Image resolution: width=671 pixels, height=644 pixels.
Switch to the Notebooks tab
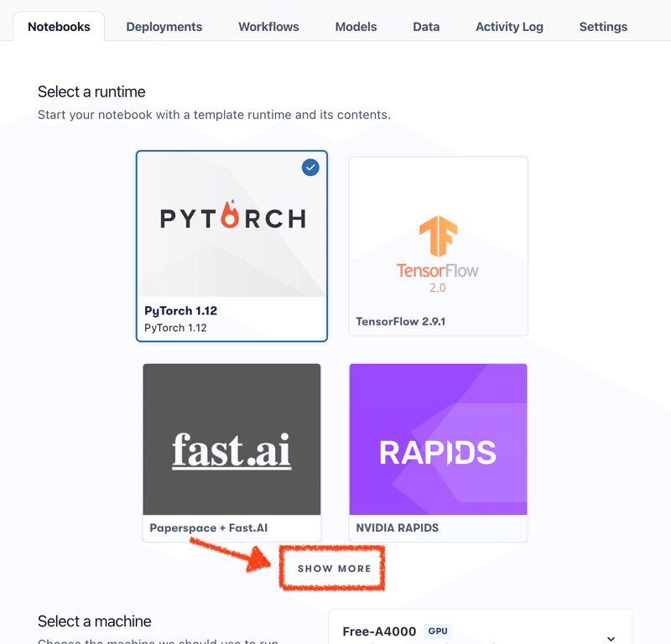coord(59,27)
